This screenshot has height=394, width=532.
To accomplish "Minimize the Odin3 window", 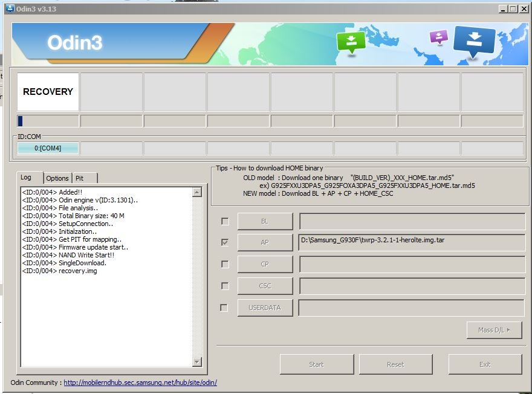I will coord(504,9).
